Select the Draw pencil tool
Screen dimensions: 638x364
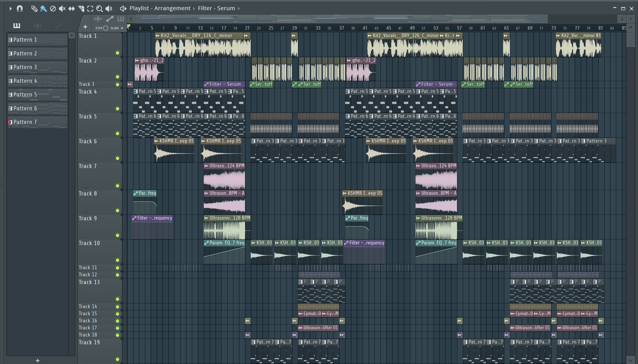[x=34, y=8]
